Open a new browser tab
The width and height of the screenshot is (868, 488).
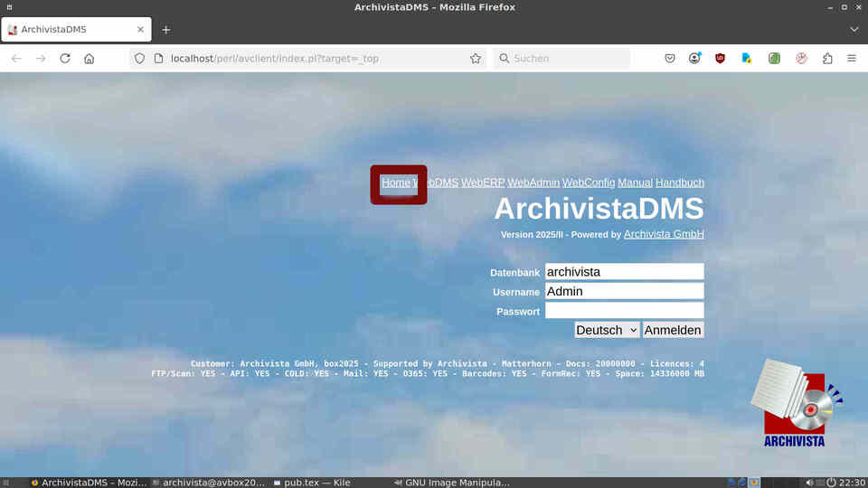pyautogui.click(x=166, y=30)
